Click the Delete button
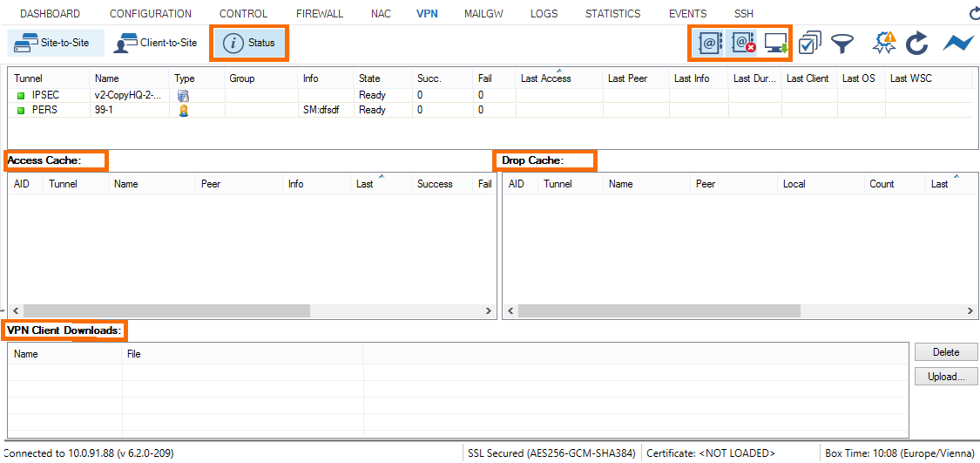The image size is (980, 463). [946, 352]
